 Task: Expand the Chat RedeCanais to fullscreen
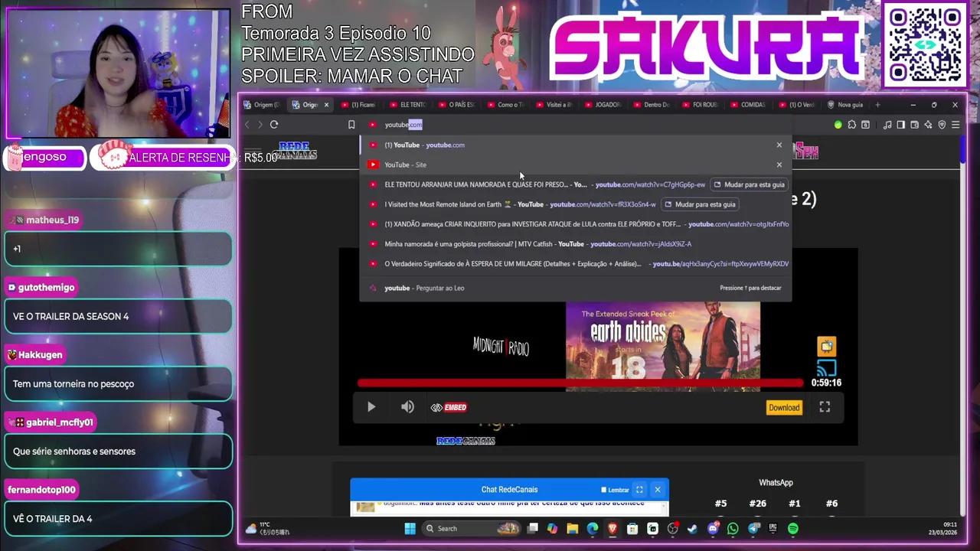(x=639, y=490)
